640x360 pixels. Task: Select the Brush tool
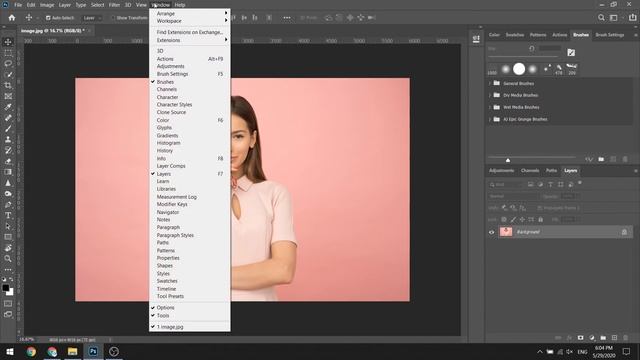tap(8, 129)
